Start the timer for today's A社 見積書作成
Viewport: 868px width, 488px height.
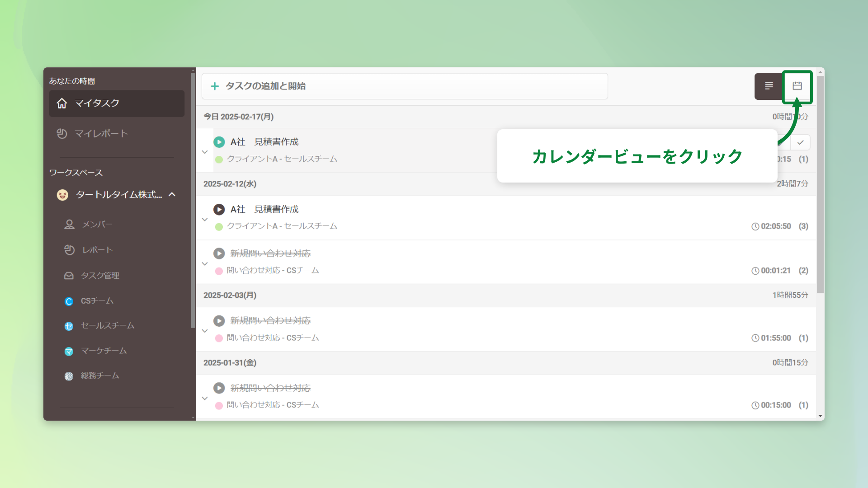219,141
